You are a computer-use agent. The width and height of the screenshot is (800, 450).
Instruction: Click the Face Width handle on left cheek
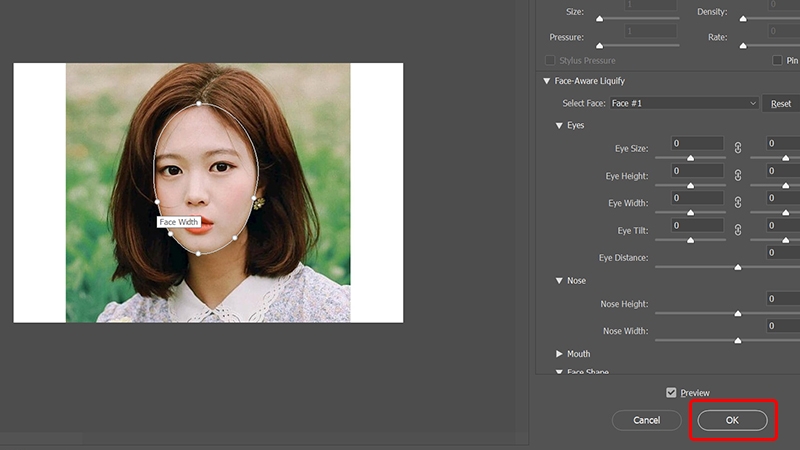(157, 202)
